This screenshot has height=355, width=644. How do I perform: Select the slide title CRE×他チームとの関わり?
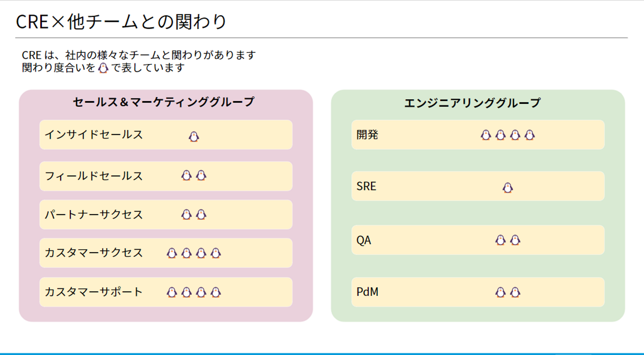pyautogui.click(x=121, y=21)
